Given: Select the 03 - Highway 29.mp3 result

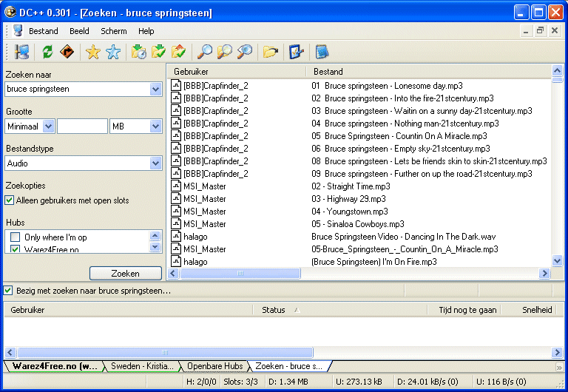Looking at the screenshot, I should pos(348,199).
